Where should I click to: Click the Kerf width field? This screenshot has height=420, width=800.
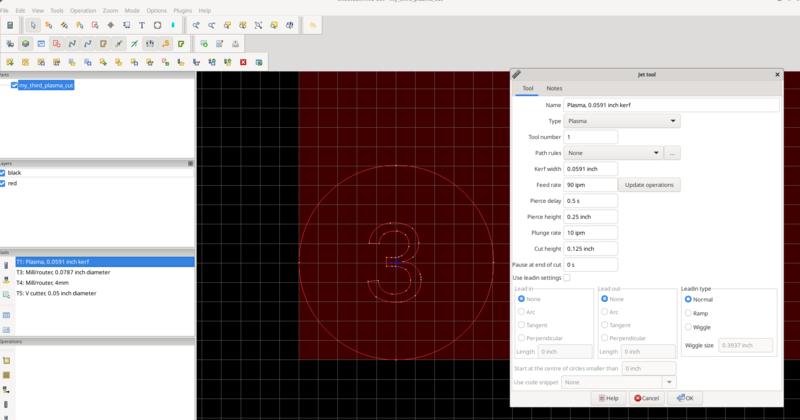(590, 169)
